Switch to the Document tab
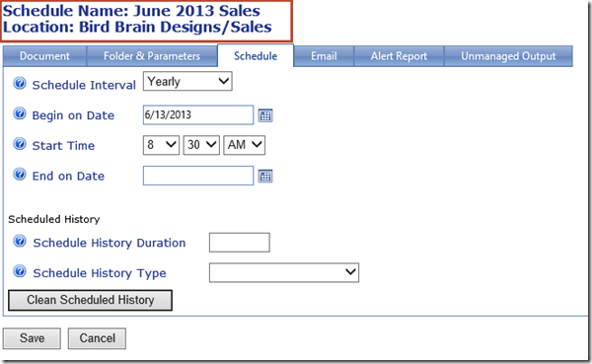Image resolution: width=592 pixels, height=364 pixels. coord(45,56)
